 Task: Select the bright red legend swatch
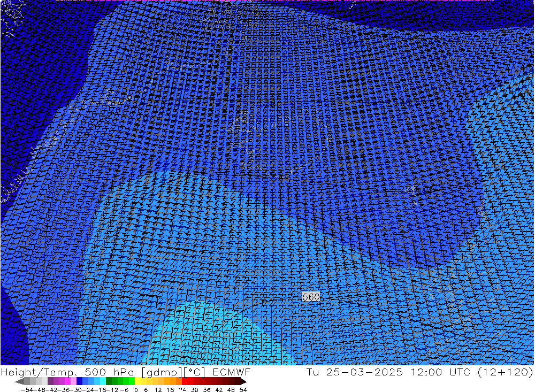point(185,381)
